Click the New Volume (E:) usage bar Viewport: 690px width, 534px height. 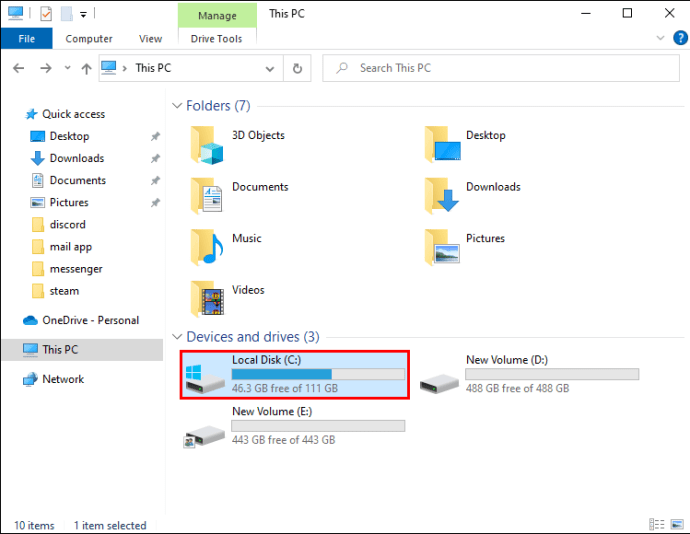318,426
